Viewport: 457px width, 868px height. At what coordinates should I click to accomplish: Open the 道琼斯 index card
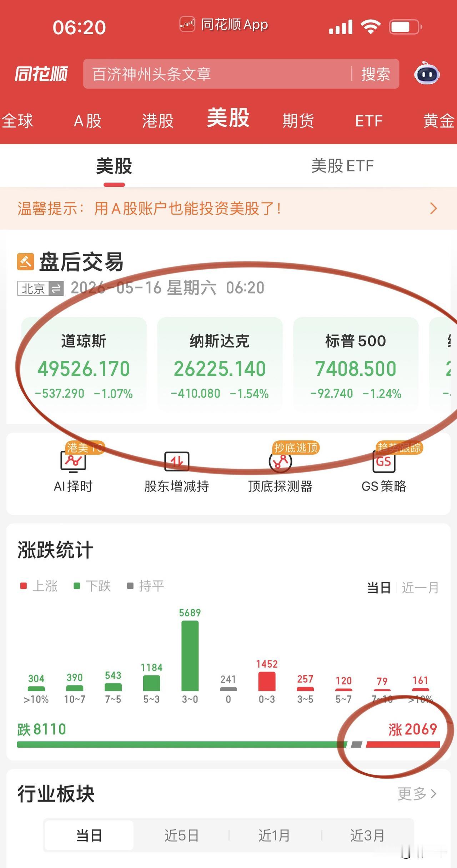tap(84, 364)
